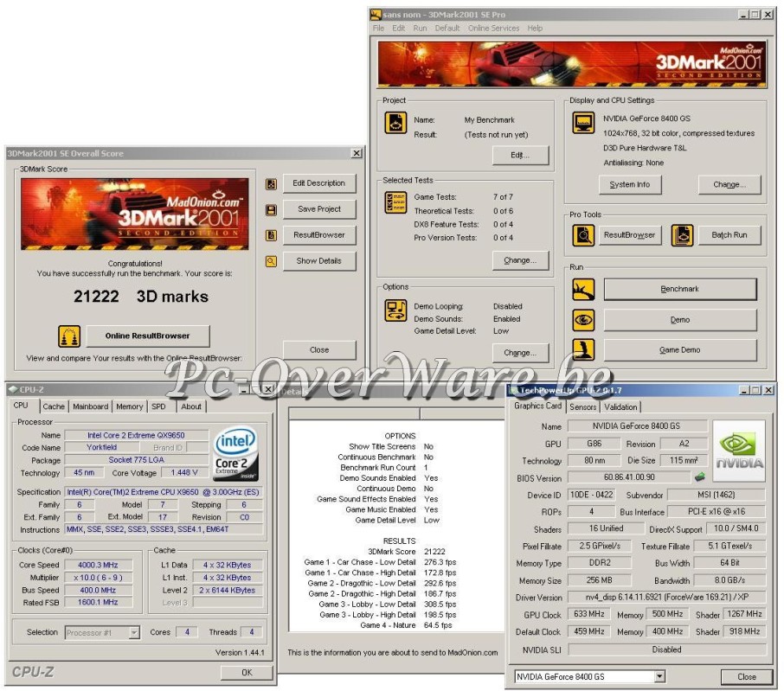Click the Batch Run button

(x=729, y=235)
